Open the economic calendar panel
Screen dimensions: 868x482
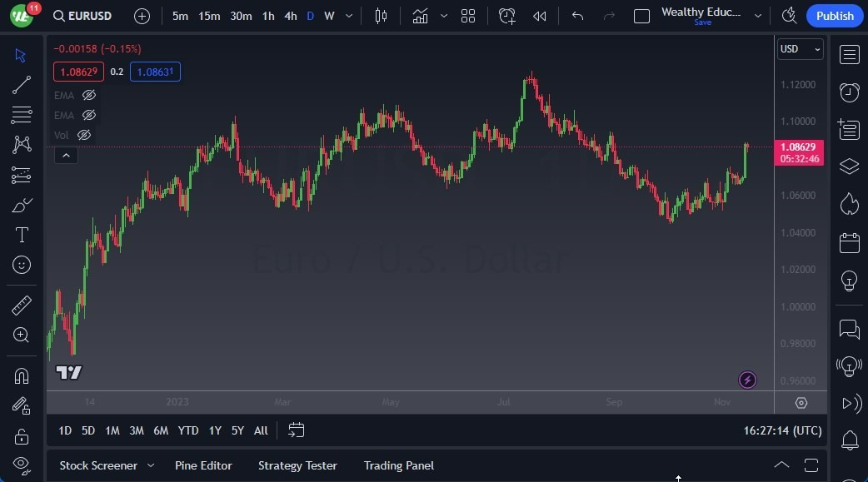tap(849, 242)
